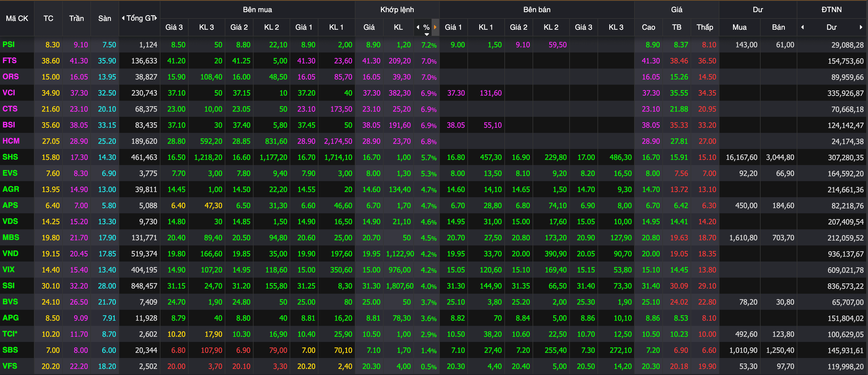Click left arrow in ĐTNN Dư column header
The height and width of the screenshot is (375, 868).
click(x=802, y=27)
